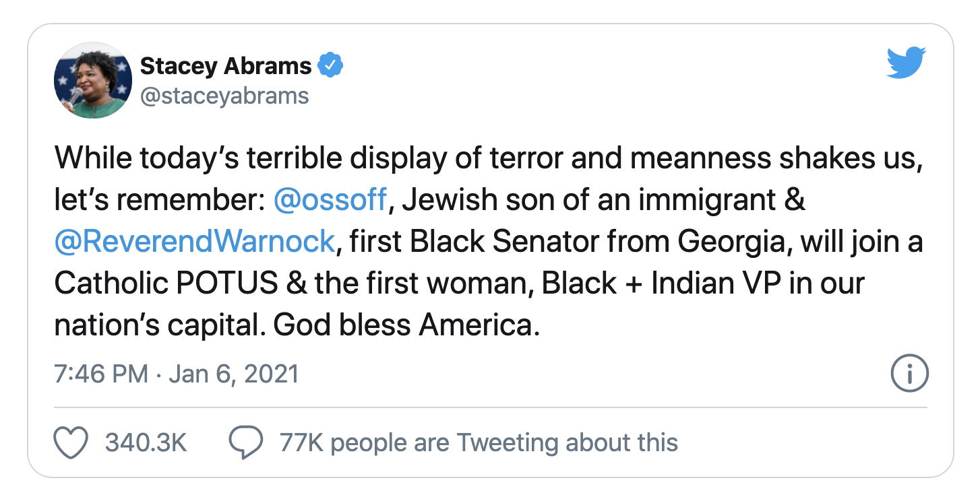The height and width of the screenshot is (501, 980).
Task: Open the @staceyabrams handle link
Action: (224, 96)
